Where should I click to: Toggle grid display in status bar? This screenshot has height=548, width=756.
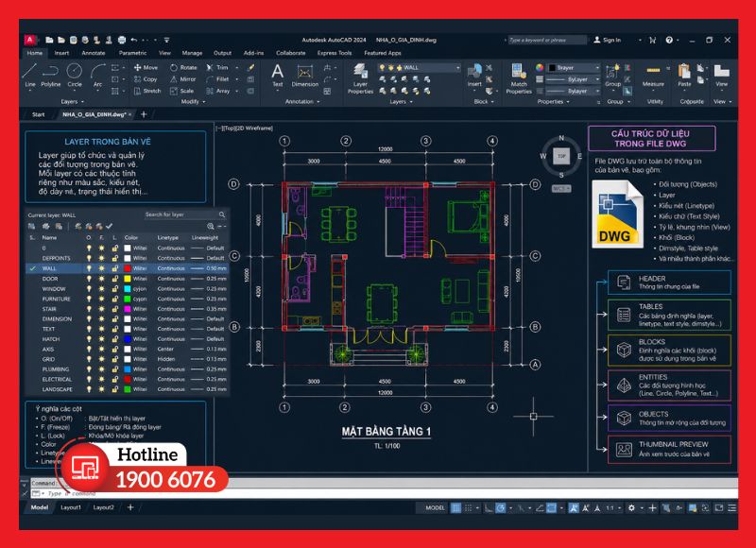456,507
